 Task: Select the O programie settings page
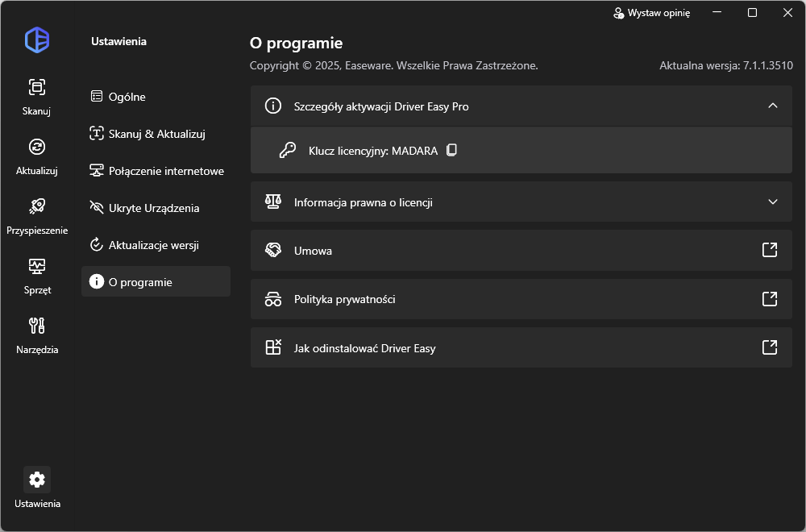coord(156,281)
